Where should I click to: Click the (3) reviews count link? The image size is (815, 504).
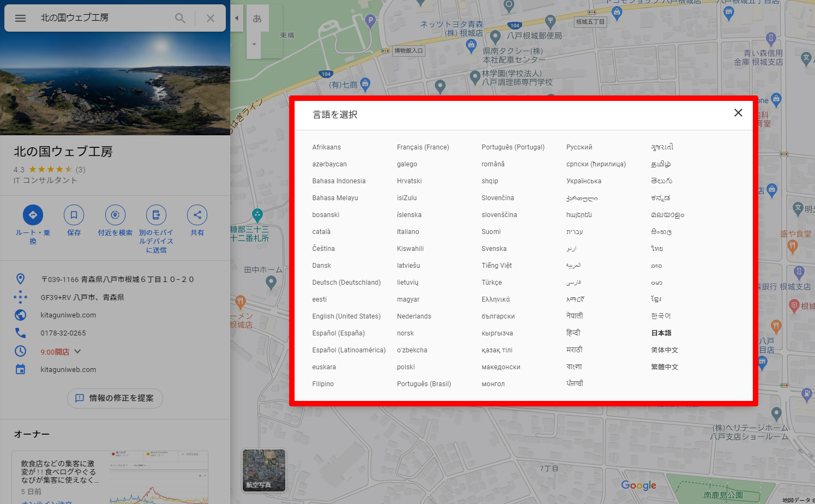pos(80,170)
